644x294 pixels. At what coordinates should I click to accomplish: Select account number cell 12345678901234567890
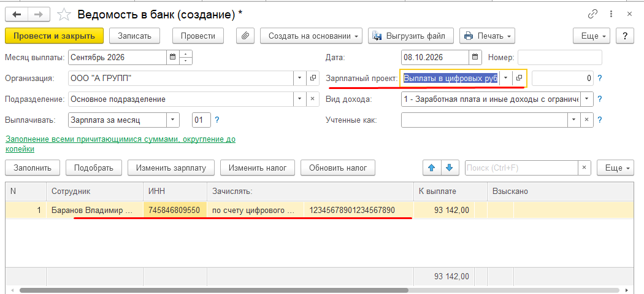click(359, 211)
